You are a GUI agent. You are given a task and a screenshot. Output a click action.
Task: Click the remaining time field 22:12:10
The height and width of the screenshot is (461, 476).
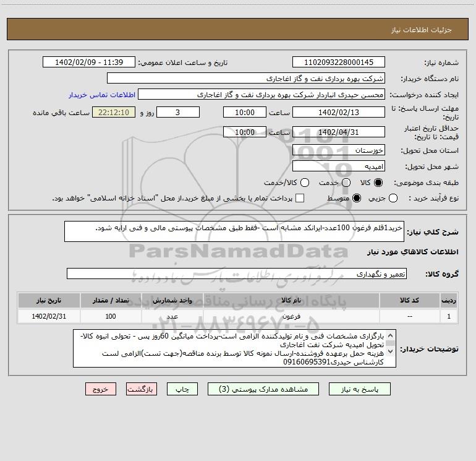point(114,112)
